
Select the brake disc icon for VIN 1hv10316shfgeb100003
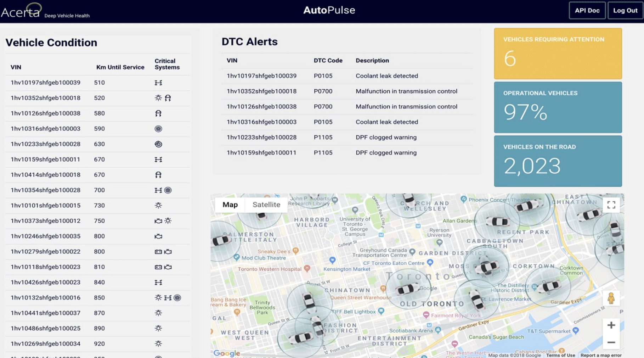[x=158, y=128]
